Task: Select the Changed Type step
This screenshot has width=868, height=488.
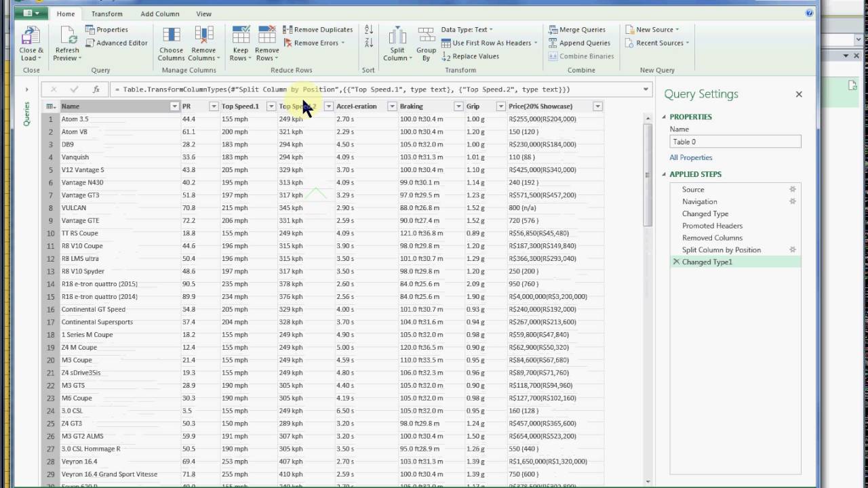Action: [x=705, y=214]
